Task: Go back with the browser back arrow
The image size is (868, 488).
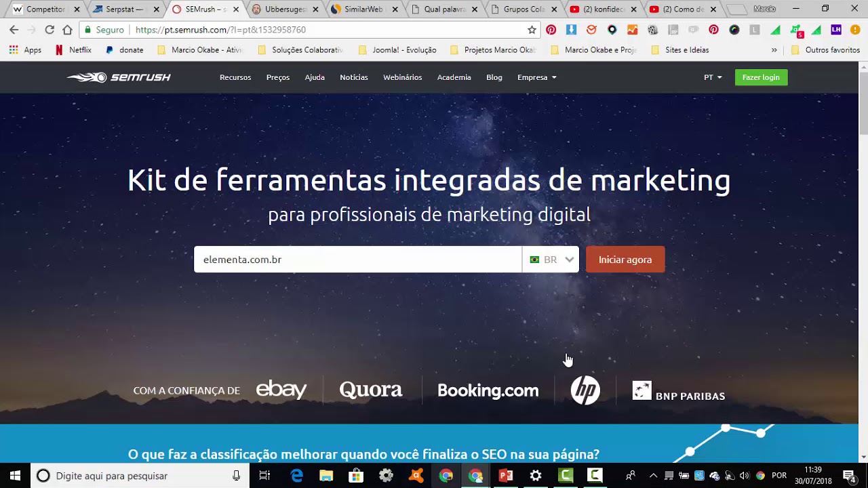Action: coord(14,30)
